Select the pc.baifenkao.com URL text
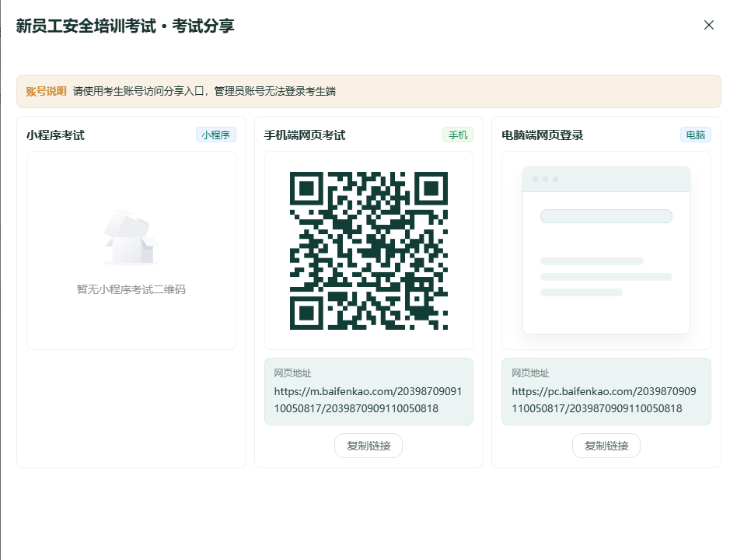Image resolution: width=737 pixels, height=560 pixels. 604,400
